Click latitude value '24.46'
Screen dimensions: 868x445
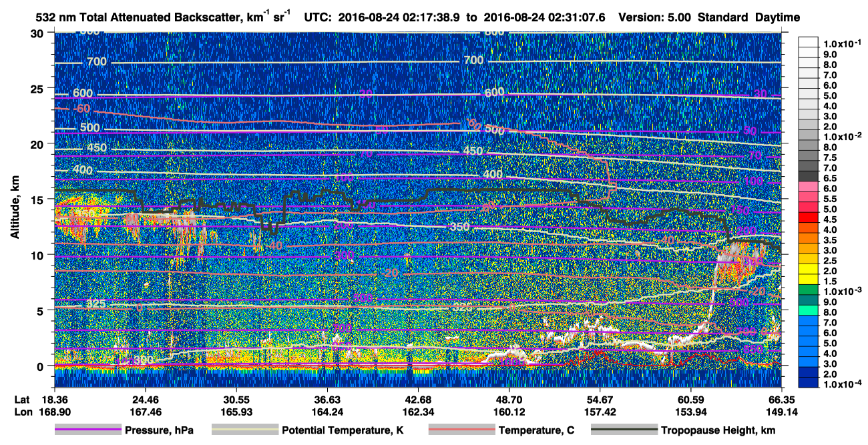[145, 399]
